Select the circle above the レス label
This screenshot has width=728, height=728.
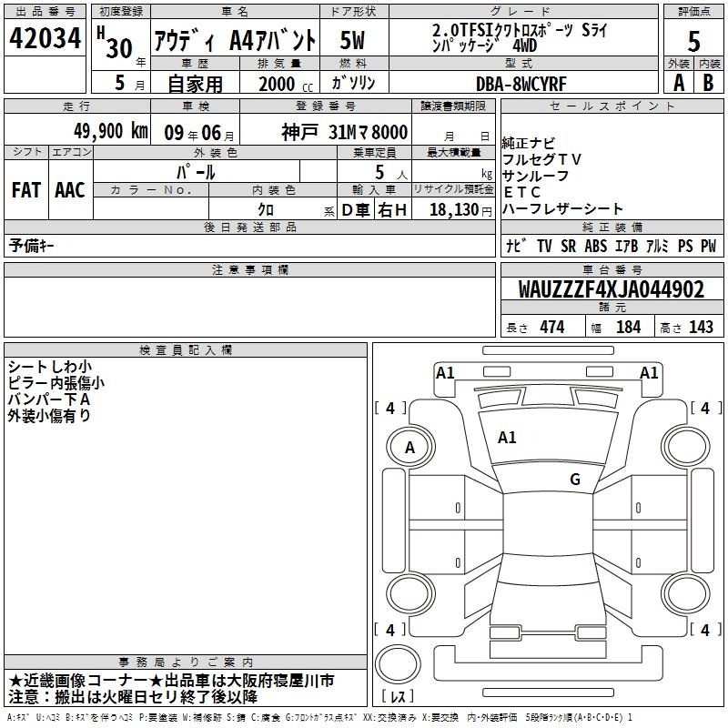(398, 662)
